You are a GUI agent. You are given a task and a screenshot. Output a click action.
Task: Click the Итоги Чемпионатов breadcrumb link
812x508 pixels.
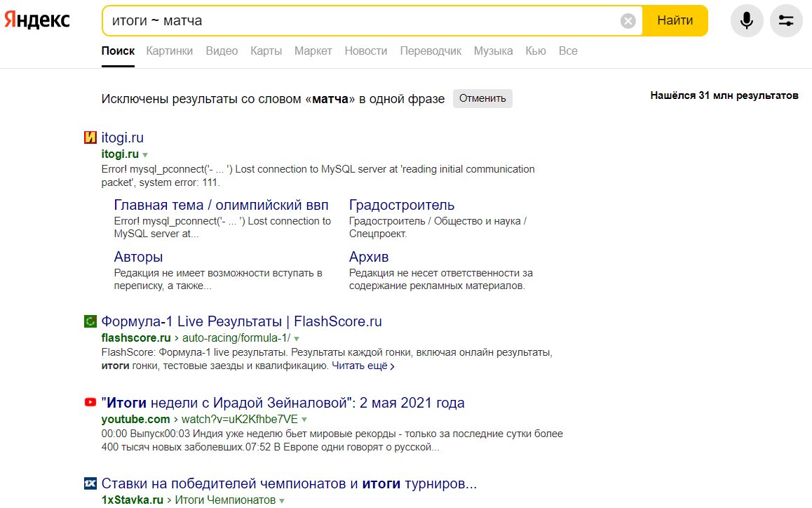point(225,500)
